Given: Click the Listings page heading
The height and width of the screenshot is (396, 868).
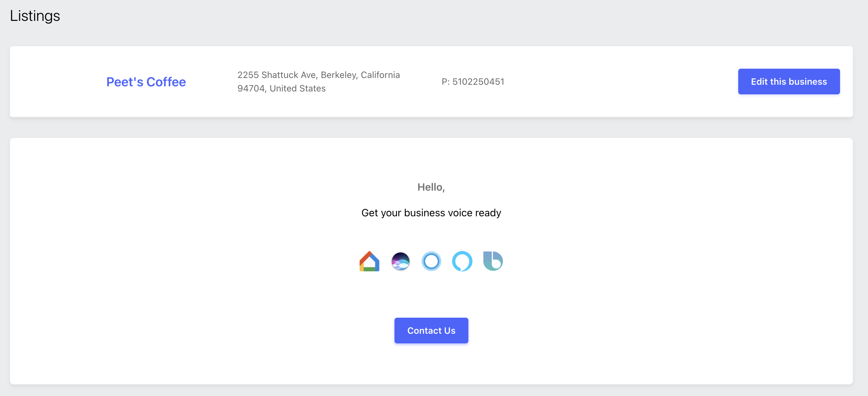Looking at the screenshot, I should tap(35, 16).
